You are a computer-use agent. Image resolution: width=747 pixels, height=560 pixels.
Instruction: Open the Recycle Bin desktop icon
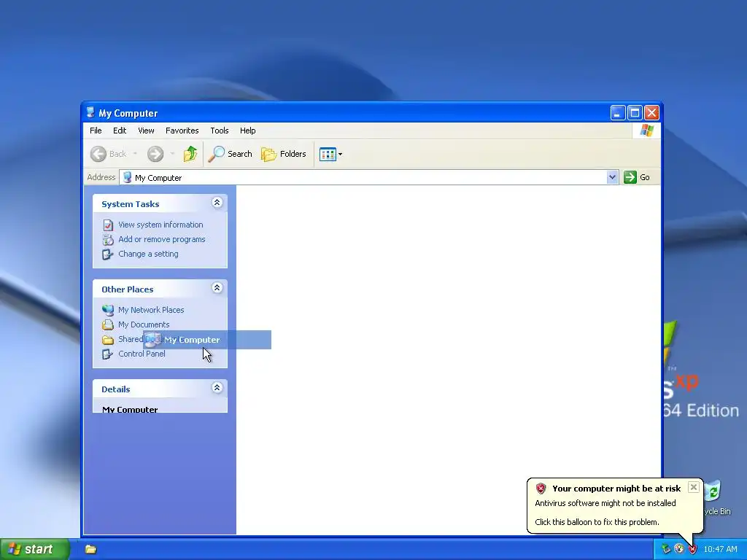[715, 497]
